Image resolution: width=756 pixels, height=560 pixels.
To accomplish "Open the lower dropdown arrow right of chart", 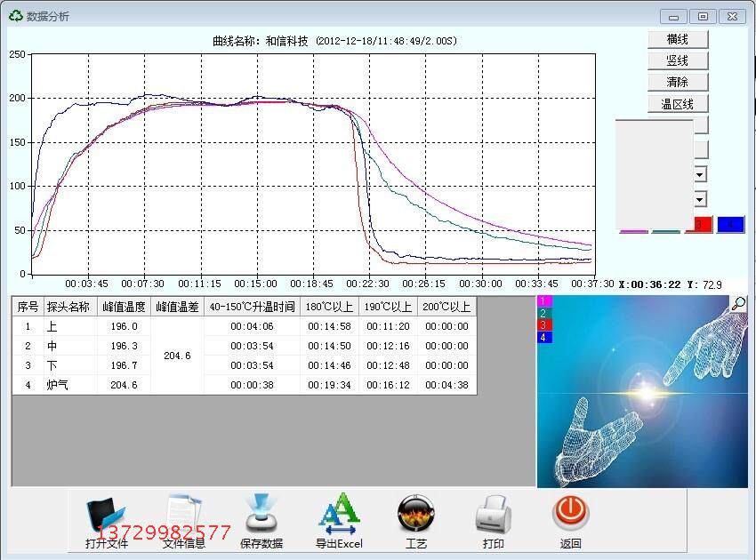I will coord(701,199).
